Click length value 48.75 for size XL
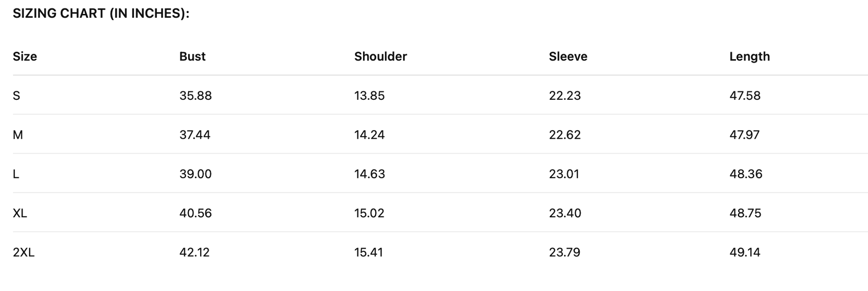The width and height of the screenshot is (868, 291). [745, 213]
